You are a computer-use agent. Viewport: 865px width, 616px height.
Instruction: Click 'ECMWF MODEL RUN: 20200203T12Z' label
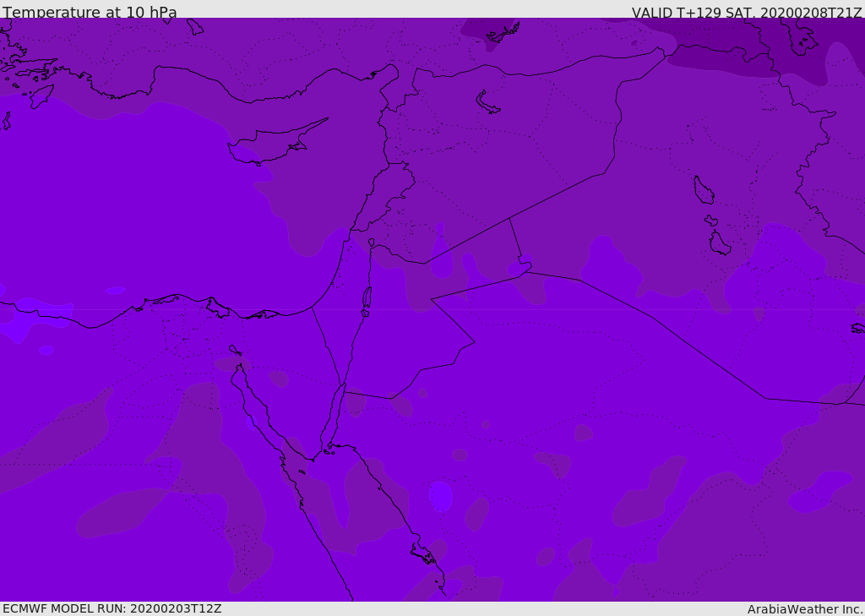[x=112, y=609]
